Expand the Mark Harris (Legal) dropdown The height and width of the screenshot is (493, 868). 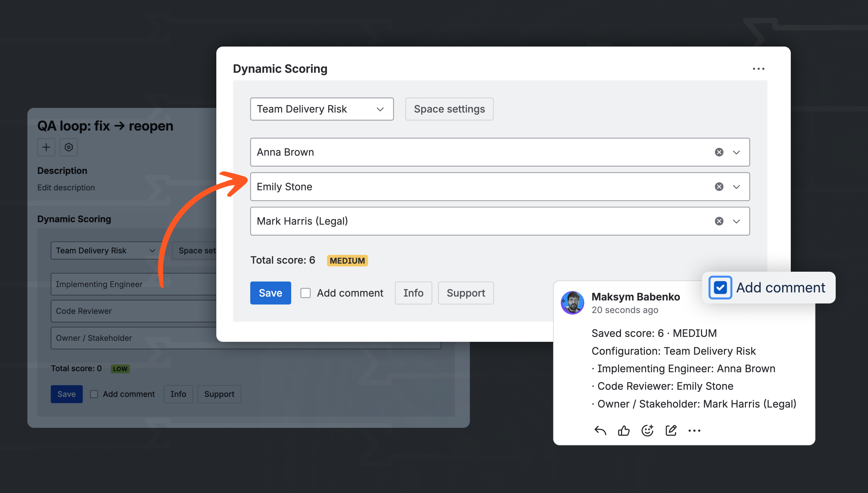(x=737, y=221)
